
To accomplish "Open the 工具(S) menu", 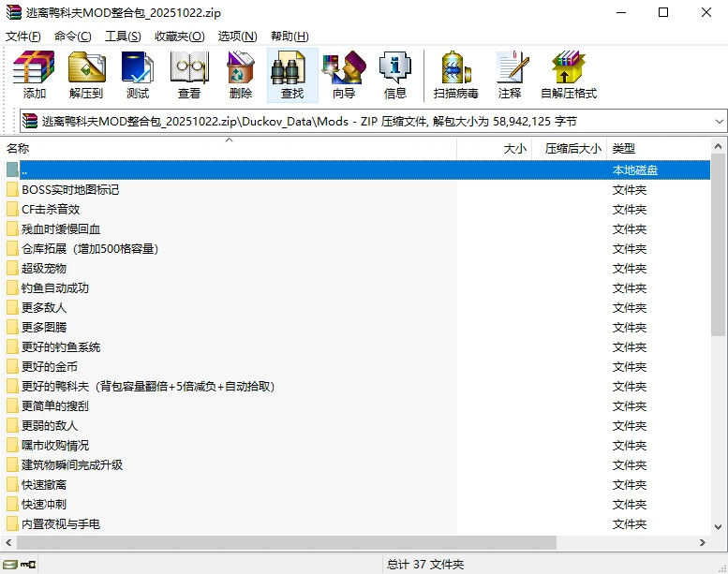I will click(x=123, y=36).
